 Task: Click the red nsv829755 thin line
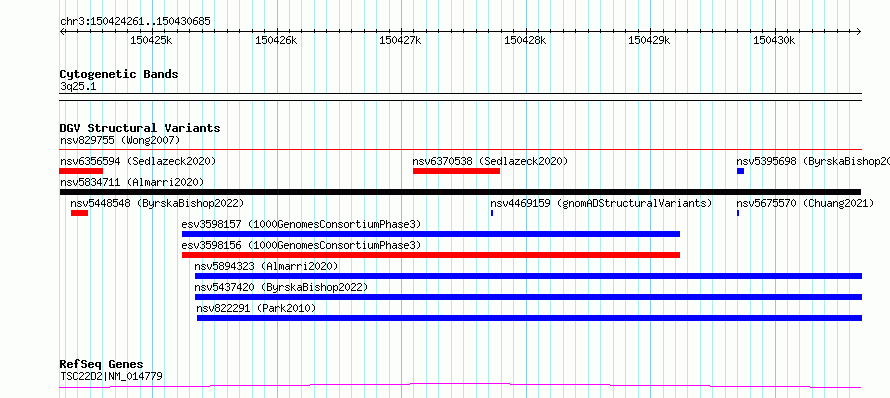click(460, 150)
